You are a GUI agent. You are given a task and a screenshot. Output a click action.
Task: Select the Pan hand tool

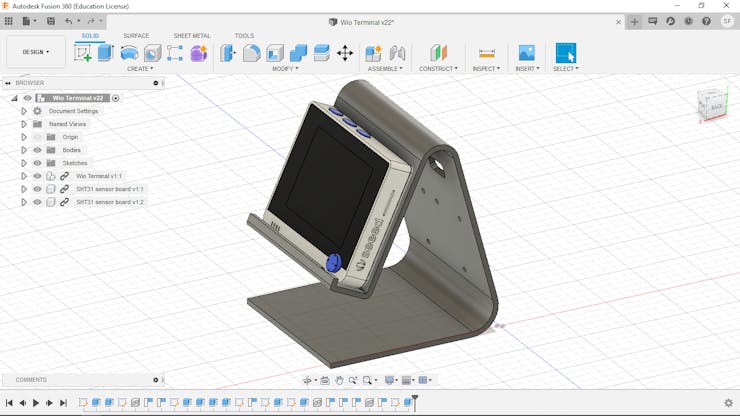pos(339,380)
